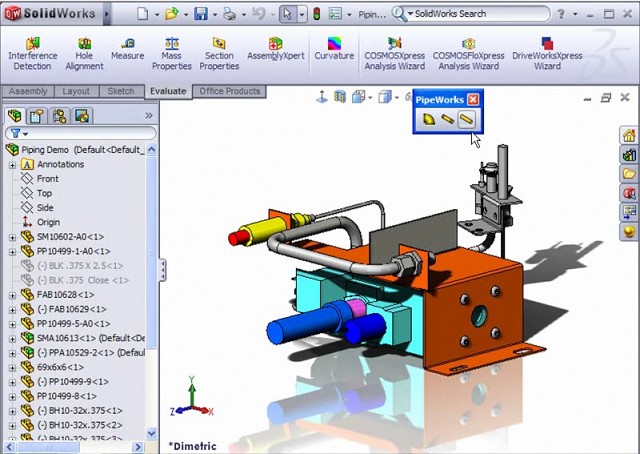The width and height of the screenshot is (640, 454).
Task: Open the Design Library pane icon
Action: tap(629, 155)
